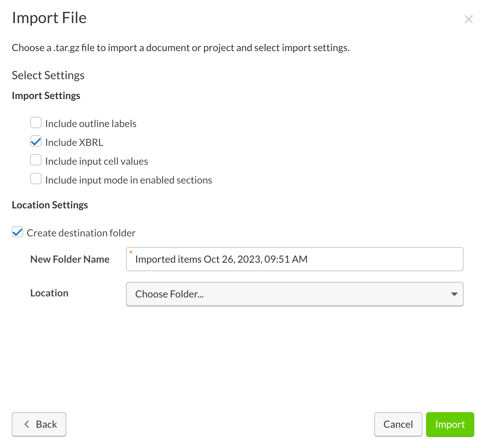Click the checkmark icon on Include XBRL
This screenshot has height=448, width=486.
(x=35, y=141)
